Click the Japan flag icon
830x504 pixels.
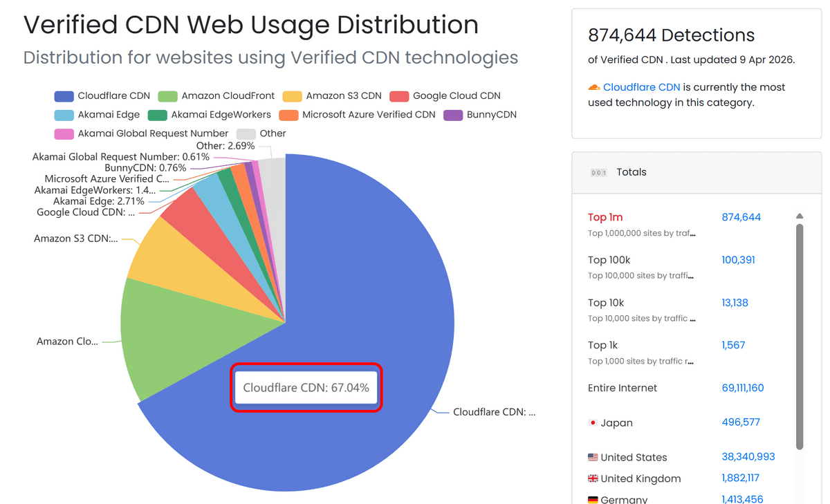click(593, 422)
